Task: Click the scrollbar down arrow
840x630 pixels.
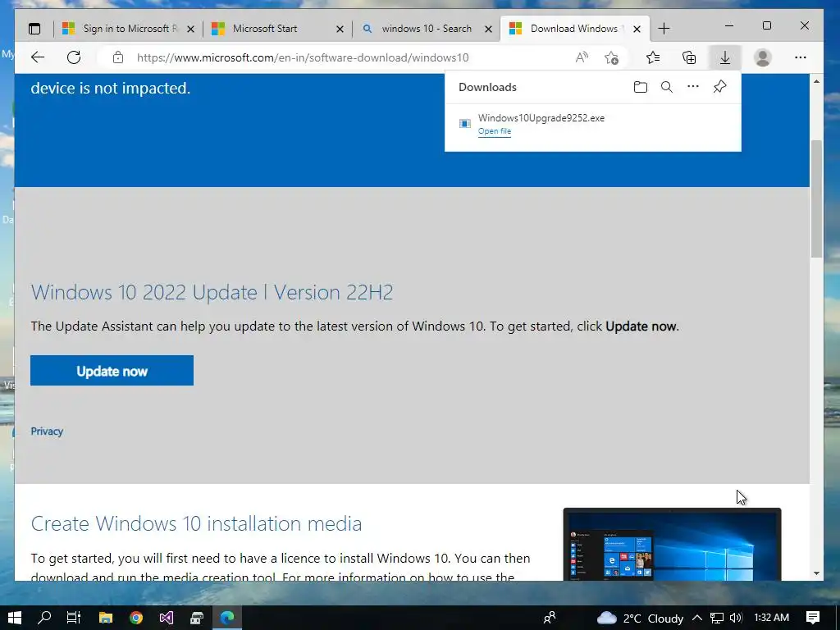Action: 816,573
